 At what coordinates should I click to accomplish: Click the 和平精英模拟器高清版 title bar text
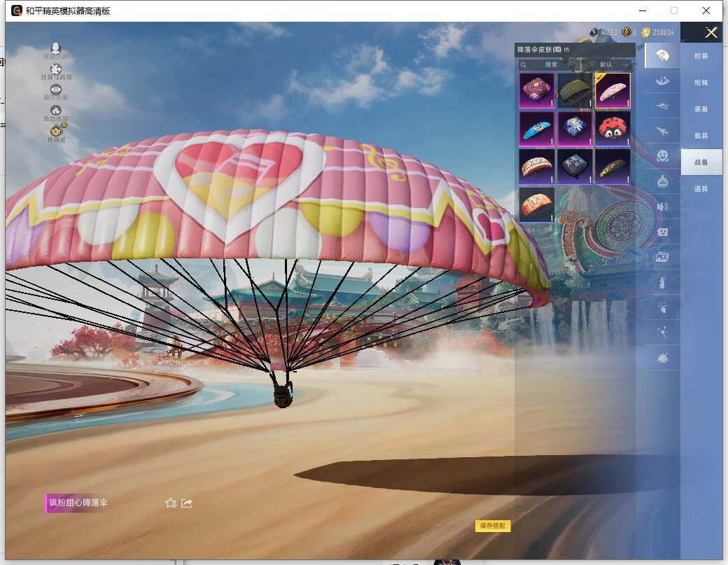click(68, 11)
